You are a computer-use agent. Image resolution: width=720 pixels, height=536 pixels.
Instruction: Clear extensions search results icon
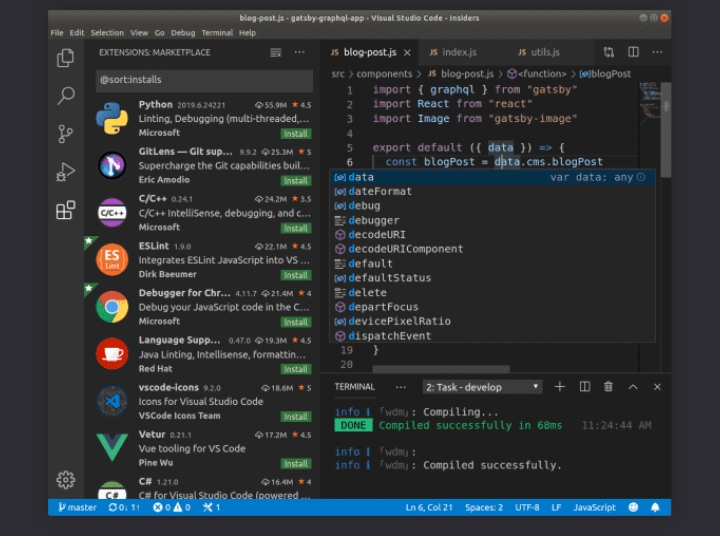[276, 53]
